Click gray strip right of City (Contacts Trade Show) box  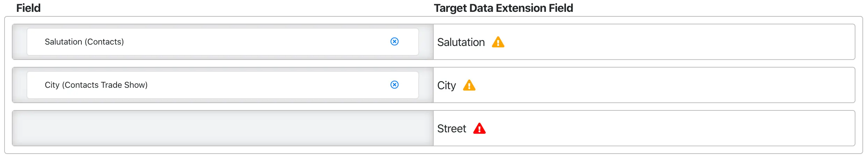(x=426, y=85)
